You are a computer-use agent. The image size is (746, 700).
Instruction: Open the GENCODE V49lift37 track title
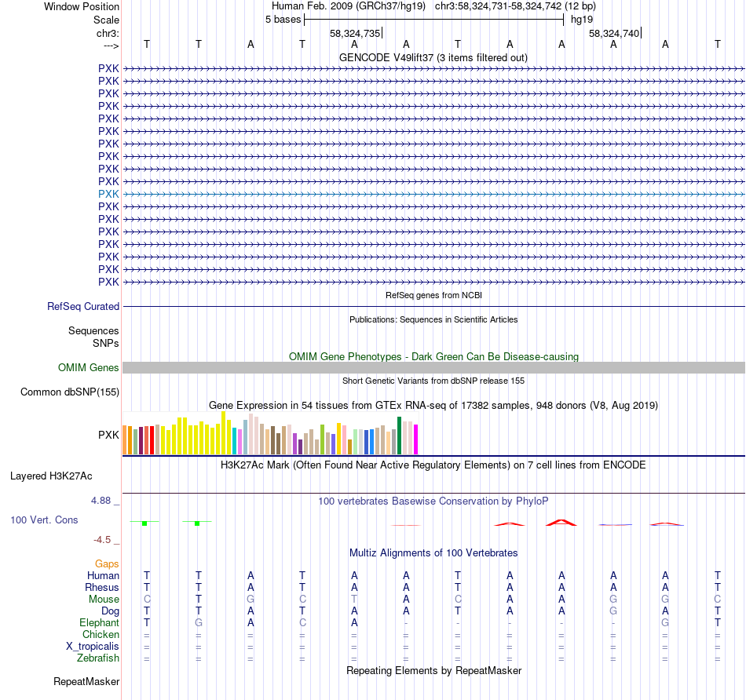[x=433, y=57]
